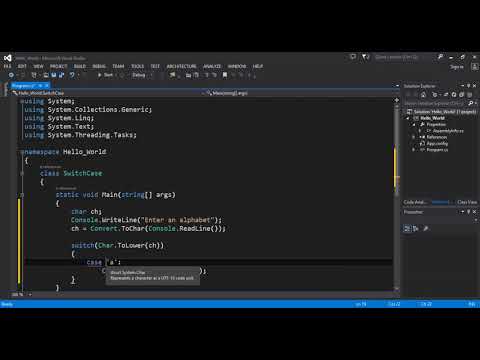Collapse the SwitchCase class outline
The image size is (480, 360).
(22, 173)
